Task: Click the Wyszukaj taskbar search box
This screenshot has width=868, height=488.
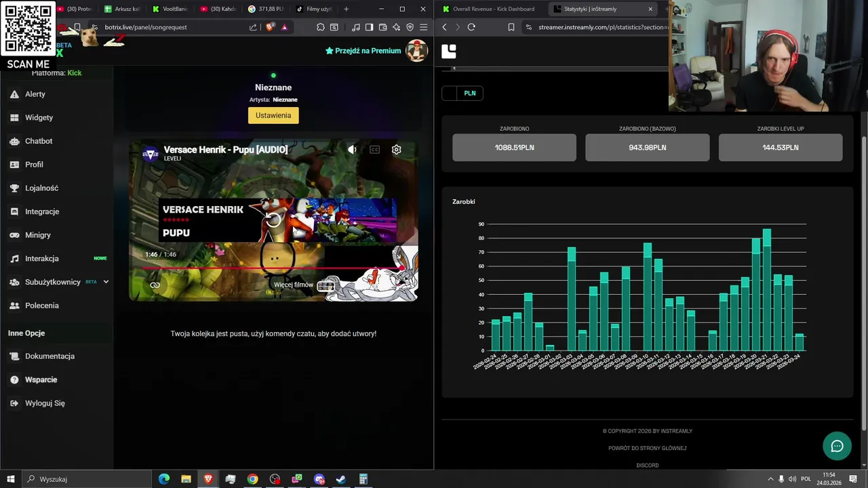Action: (x=87, y=479)
